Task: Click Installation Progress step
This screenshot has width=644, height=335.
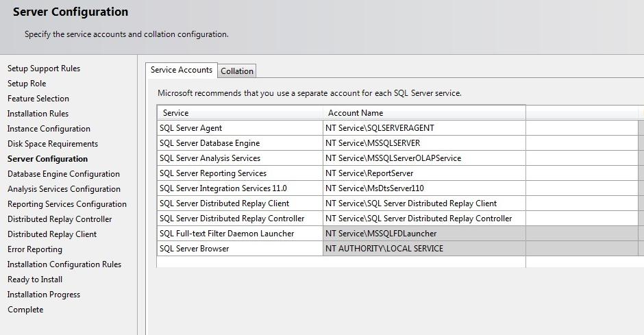Action: (x=44, y=295)
